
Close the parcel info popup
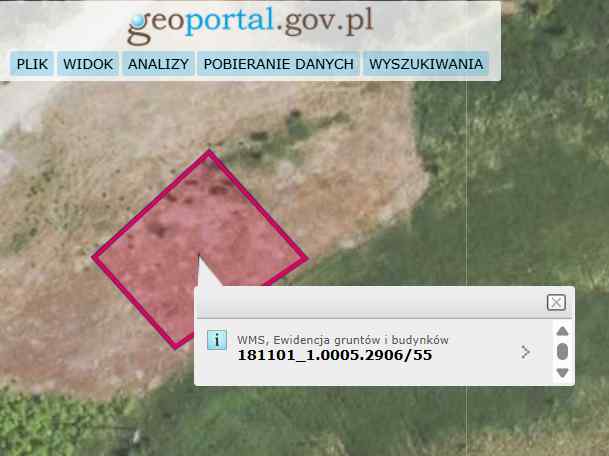[557, 303]
